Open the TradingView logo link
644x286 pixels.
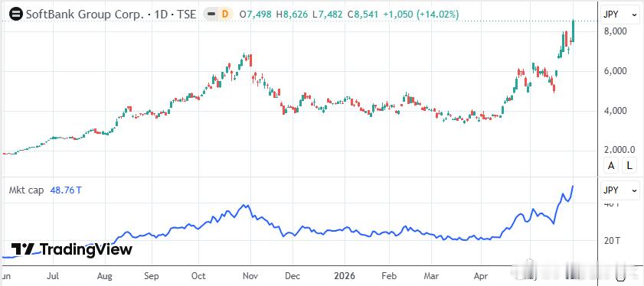pyautogui.click(x=71, y=249)
